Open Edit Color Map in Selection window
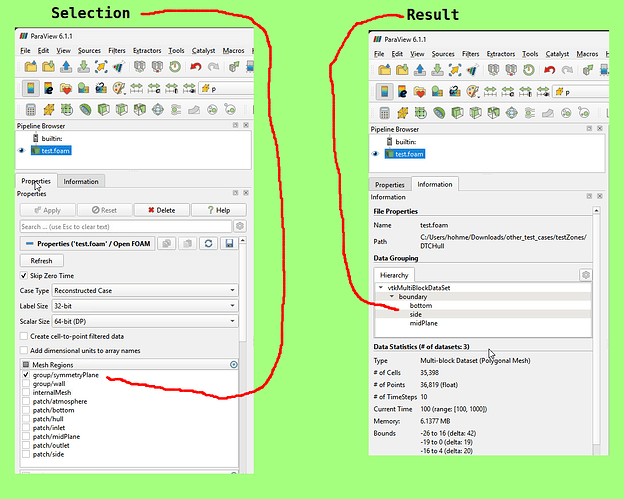624x499 pixels. point(48,88)
